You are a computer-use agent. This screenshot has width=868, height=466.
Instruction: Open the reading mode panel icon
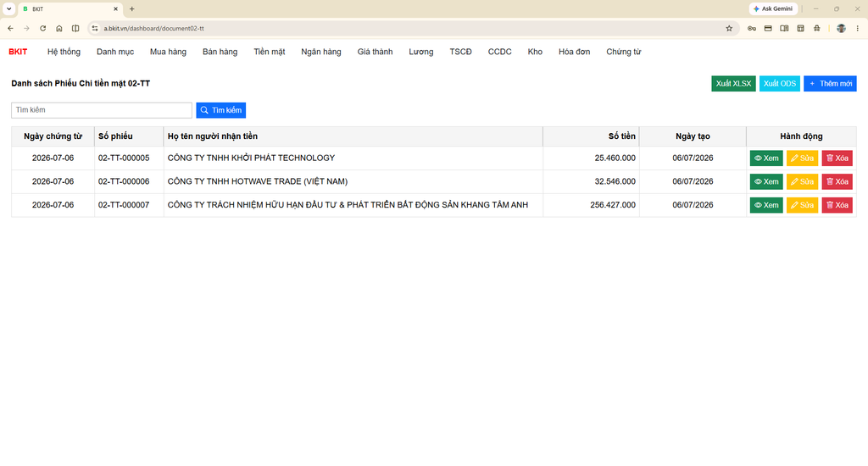784,28
